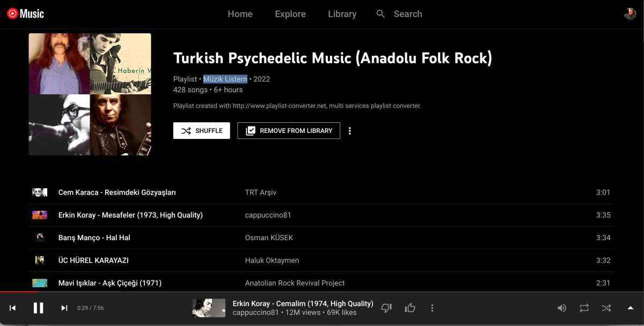Toggle Remove From Library for this playlist

click(288, 130)
